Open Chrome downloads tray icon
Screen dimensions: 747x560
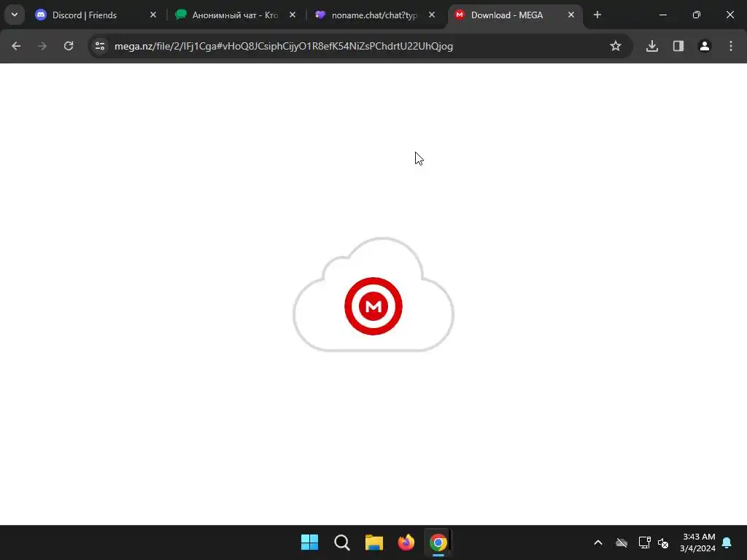tap(651, 46)
